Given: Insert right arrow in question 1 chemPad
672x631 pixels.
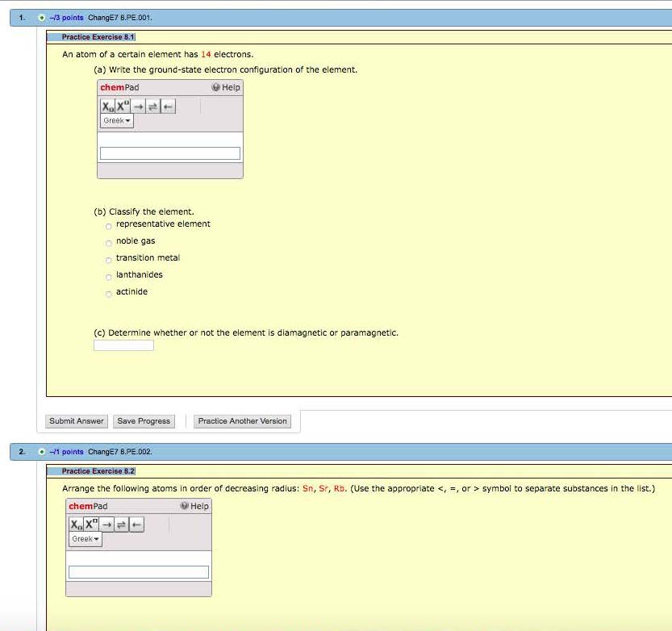Looking at the screenshot, I should (x=139, y=107).
